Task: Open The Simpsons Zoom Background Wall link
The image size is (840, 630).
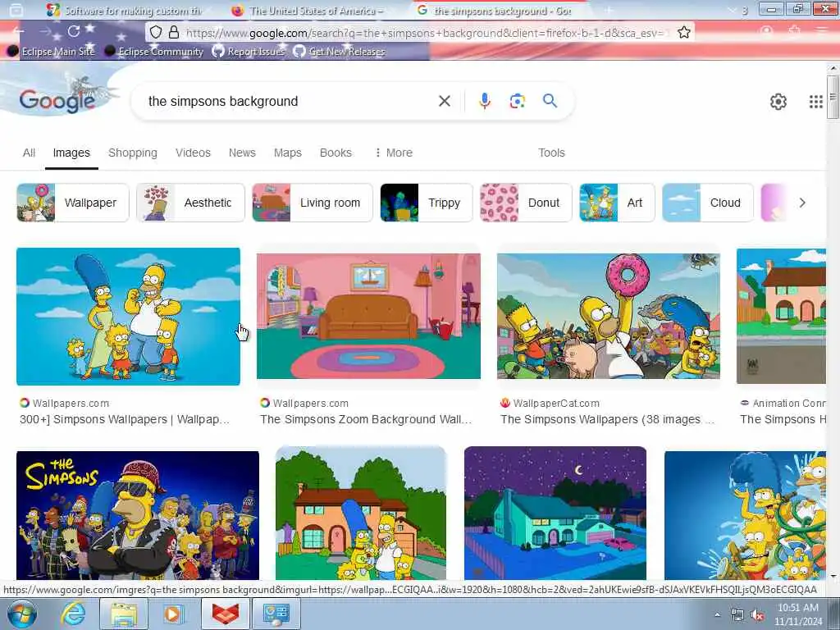Action: click(366, 419)
